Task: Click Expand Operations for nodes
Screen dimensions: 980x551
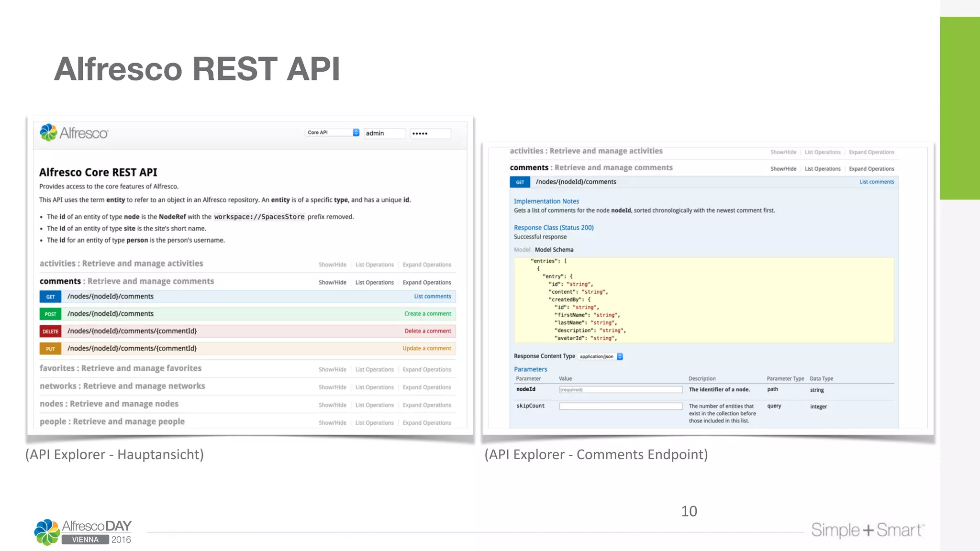Action: (427, 405)
